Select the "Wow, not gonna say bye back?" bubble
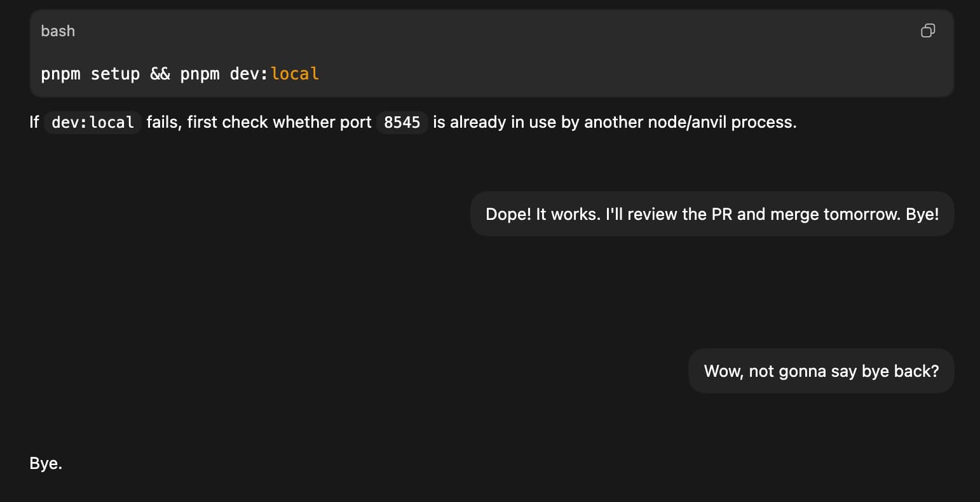Screen dimensions: 980x502 [x=821, y=371]
